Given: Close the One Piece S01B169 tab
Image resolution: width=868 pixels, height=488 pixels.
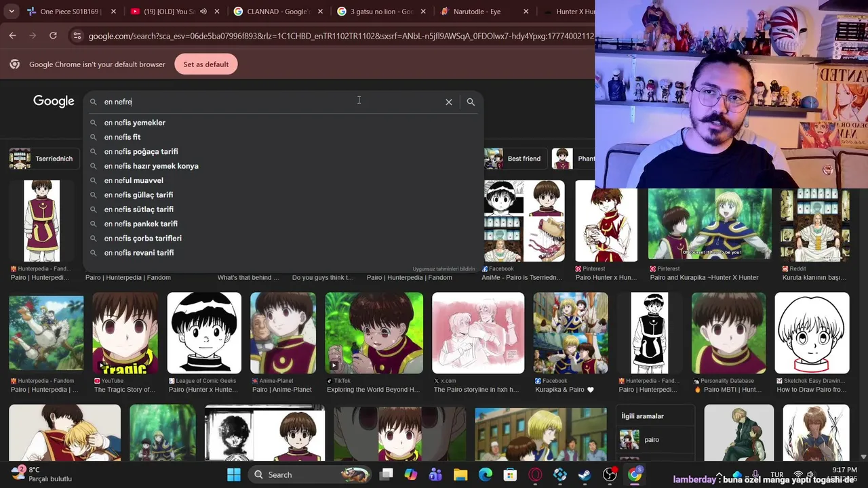Looking at the screenshot, I should coord(113,12).
